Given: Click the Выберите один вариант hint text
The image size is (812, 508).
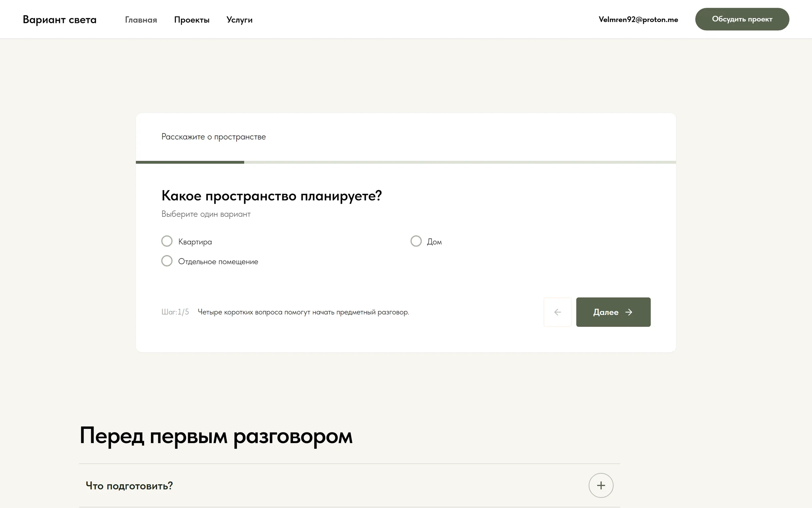Looking at the screenshot, I should pyautogui.click(x=206, y=214).
